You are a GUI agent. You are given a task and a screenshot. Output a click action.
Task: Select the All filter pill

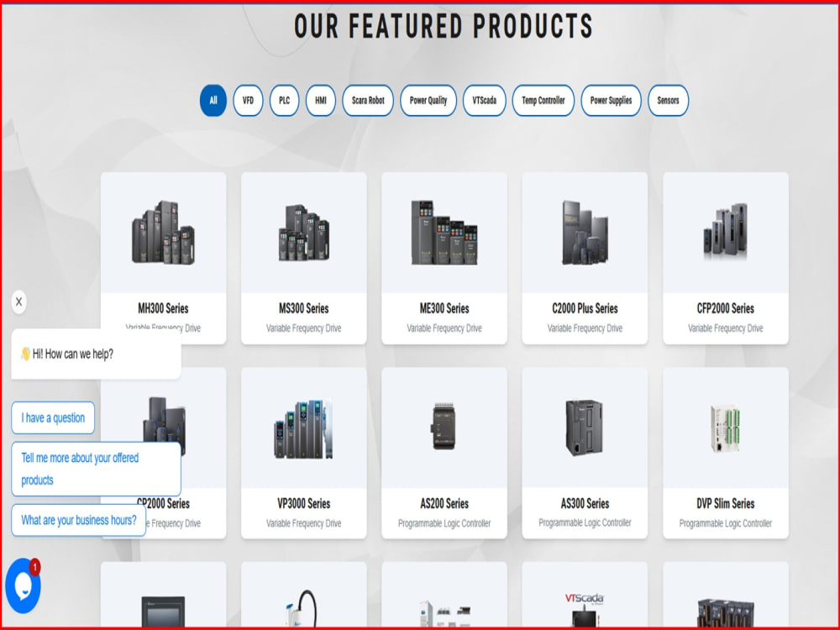(213, 100)
